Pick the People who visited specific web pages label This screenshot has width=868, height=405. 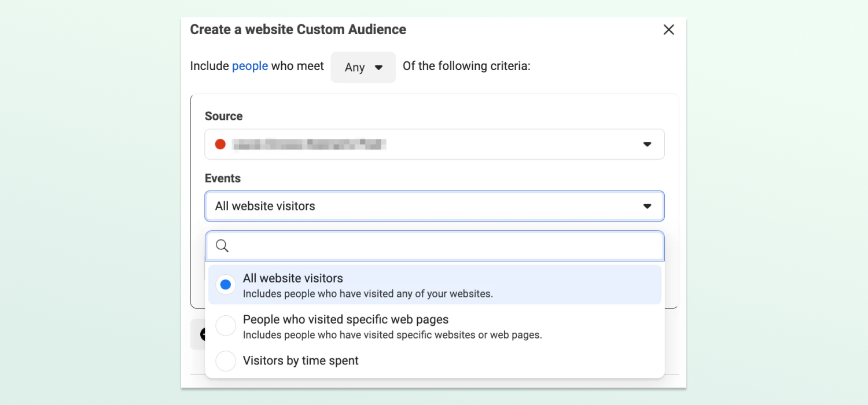[345, 319]
